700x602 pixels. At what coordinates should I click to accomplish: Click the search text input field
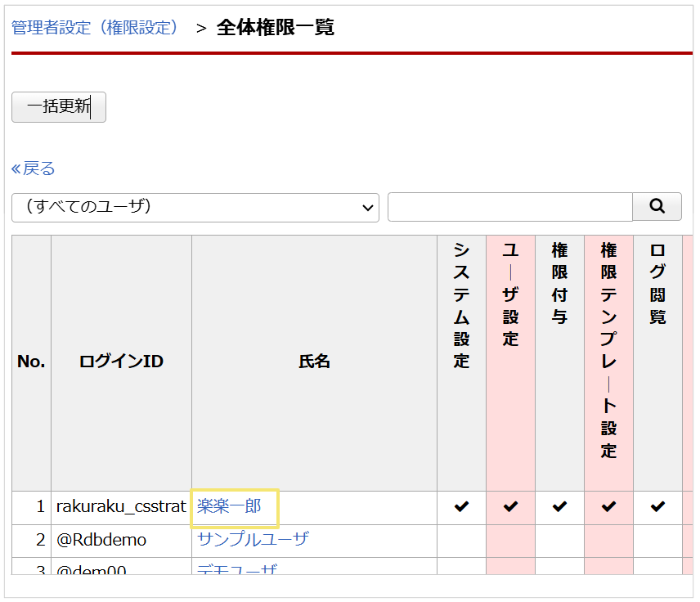tap(509, 206)
